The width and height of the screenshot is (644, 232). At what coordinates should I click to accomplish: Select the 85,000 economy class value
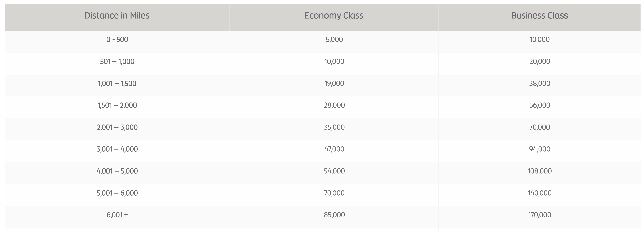coord(334,215)
